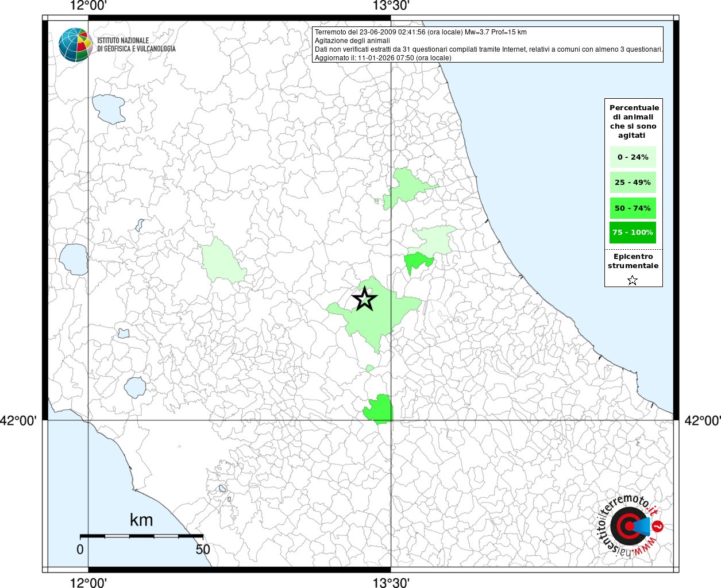Click the 25 - 49% legend swatch
721x588 pixels.
[633, 183]
